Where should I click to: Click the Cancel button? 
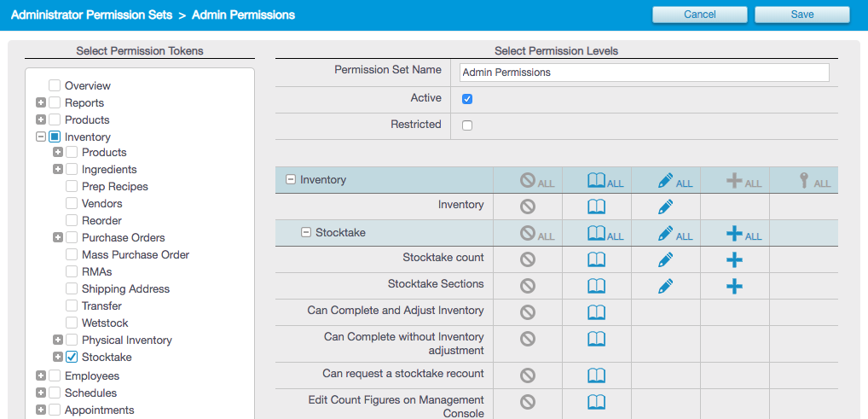tap(700, 15)
